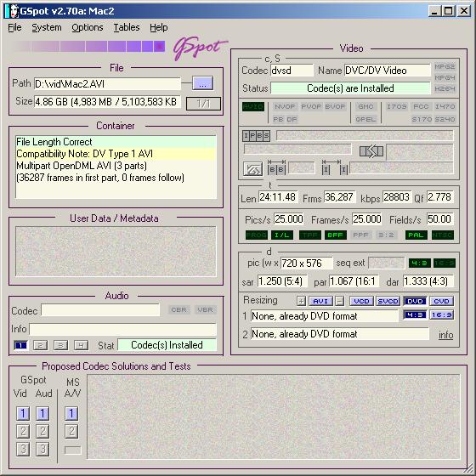The image size is (476, 476).
Task: Click the AVID indicator
Action: (x=253, y=106)
